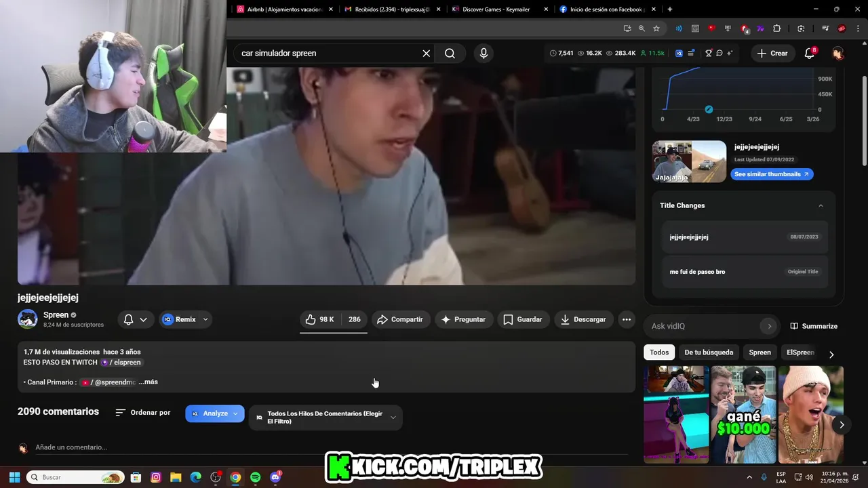
Task: Expand description with ...más
Action: tap(148, 382)
